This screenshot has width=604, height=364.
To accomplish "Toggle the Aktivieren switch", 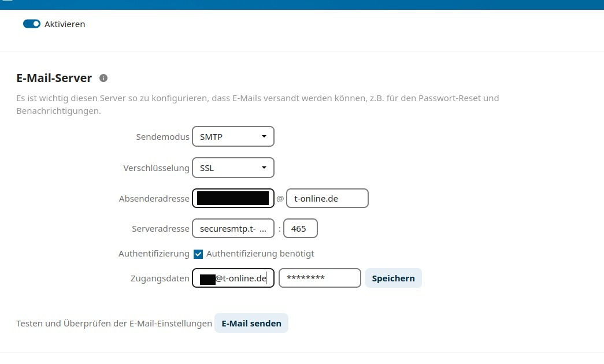I will point(31,24).
